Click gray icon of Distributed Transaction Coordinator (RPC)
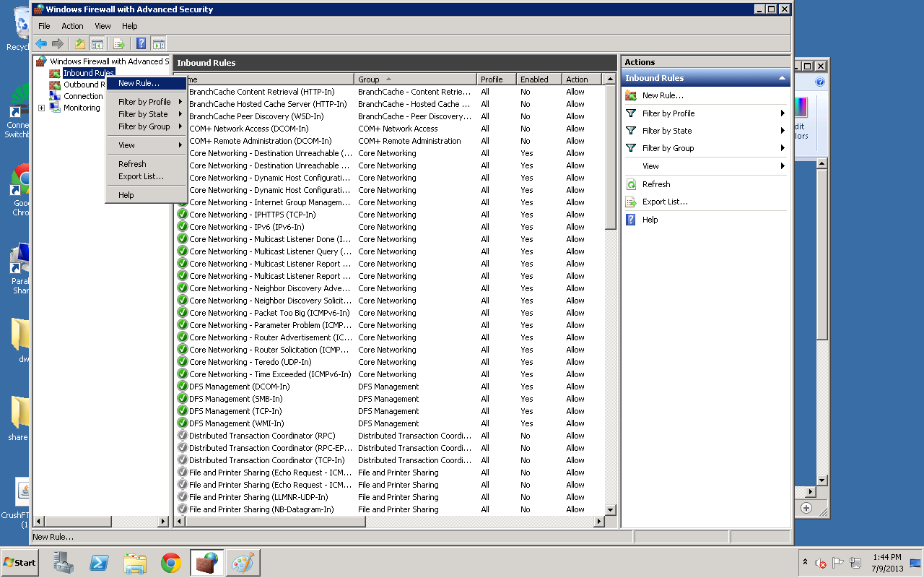The height and width of the screenshot is (578, 924). tap(183, 436)
